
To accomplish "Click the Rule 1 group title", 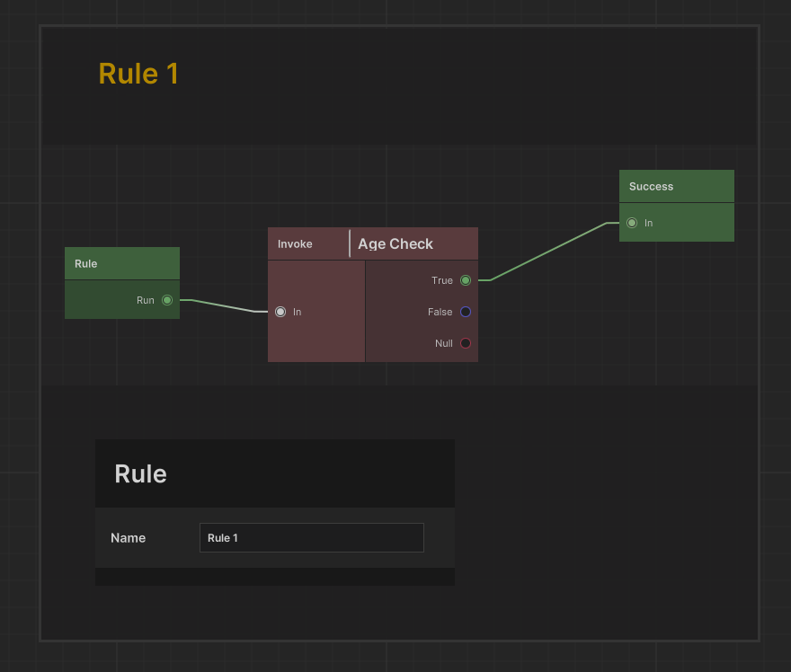I will (138, 74).
